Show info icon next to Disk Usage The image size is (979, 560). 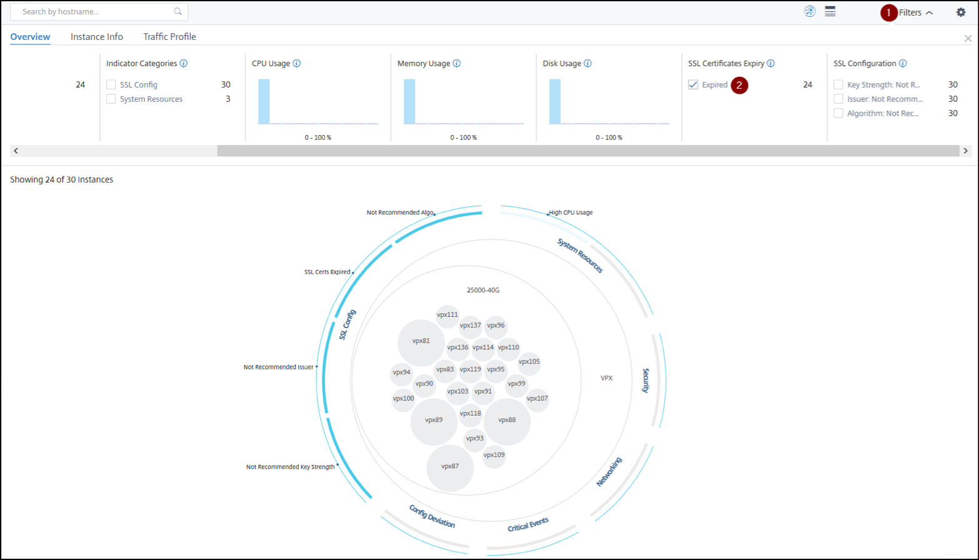pyautogui.click(x=588, y=63)
